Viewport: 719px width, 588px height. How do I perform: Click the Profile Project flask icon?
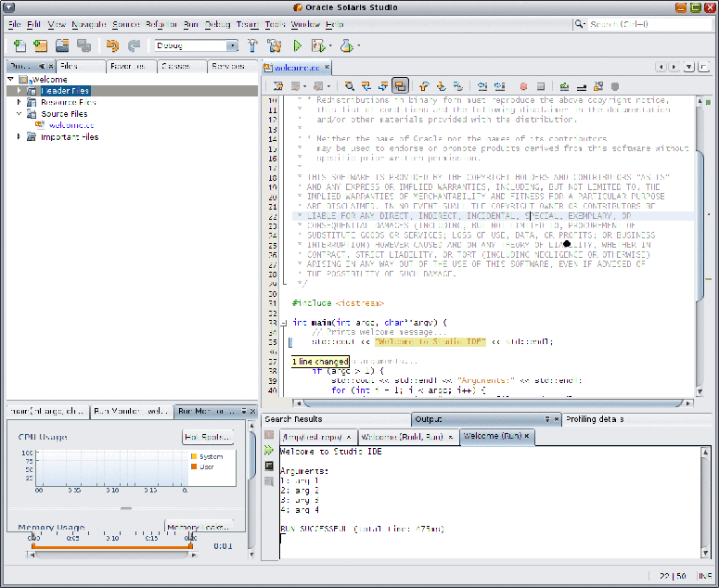click(347, 45)
